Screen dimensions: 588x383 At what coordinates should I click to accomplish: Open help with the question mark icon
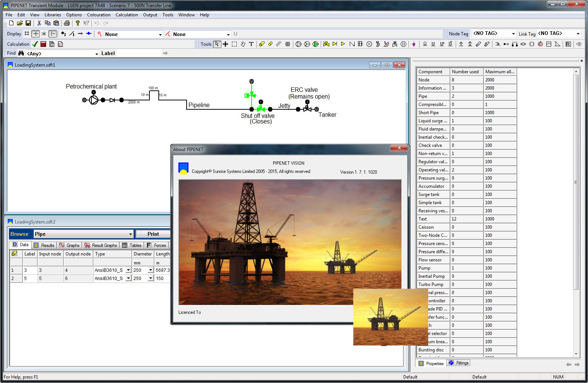coord(77,23)
